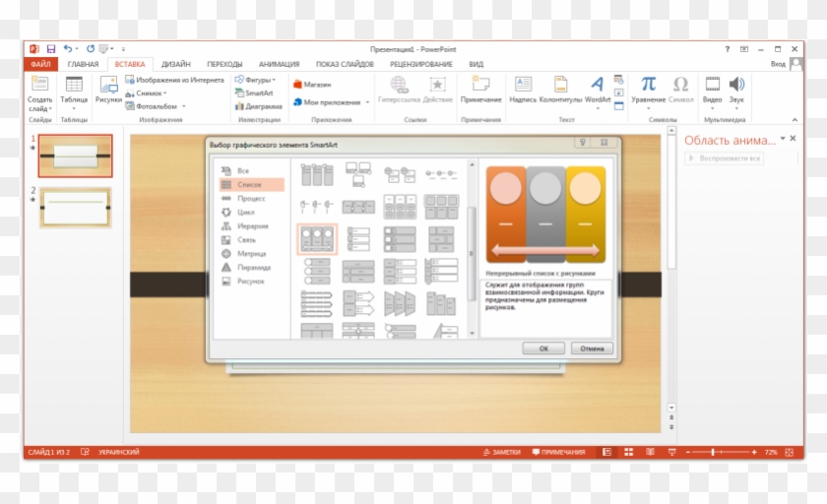This screenshot has width=827, height=504.
Task: Toggle ПРИМЕЧАНИЯ comments pane
Action: [558, 452]
